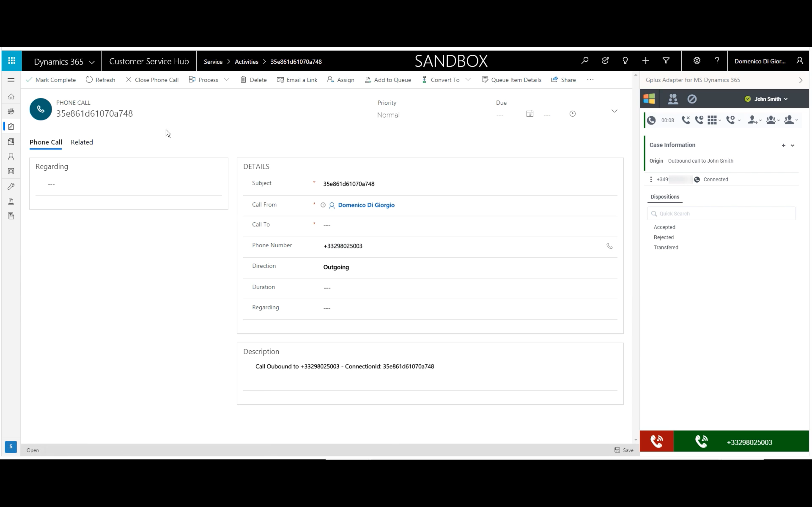This screenshot has height=507, width=812.
Task: Toggle the hamburger site map menu
Action: click(x=11, y=80)
